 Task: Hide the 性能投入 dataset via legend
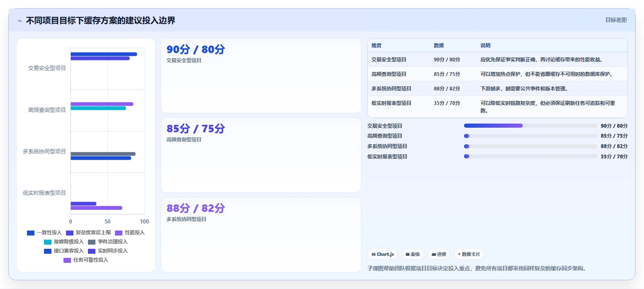tap(130, 233)
